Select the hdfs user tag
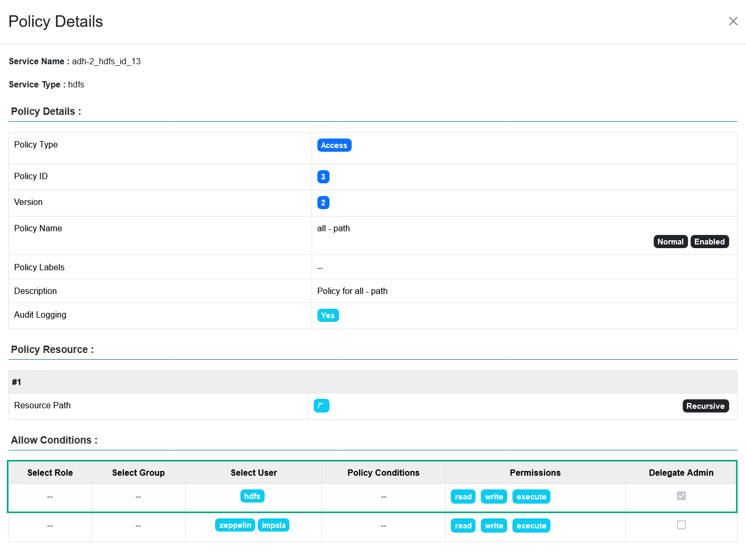The image size is (746, 560). tap(253, 496)
